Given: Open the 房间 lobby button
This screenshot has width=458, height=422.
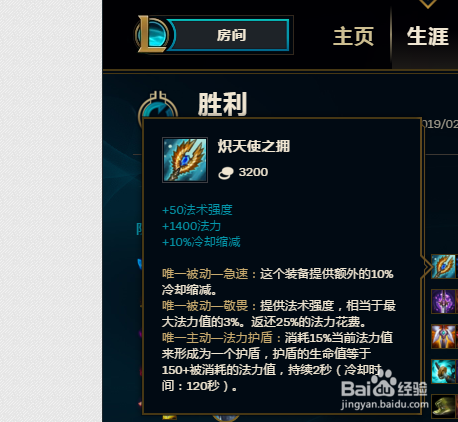Looking at the screenshot, I should (x=231, y=35).
